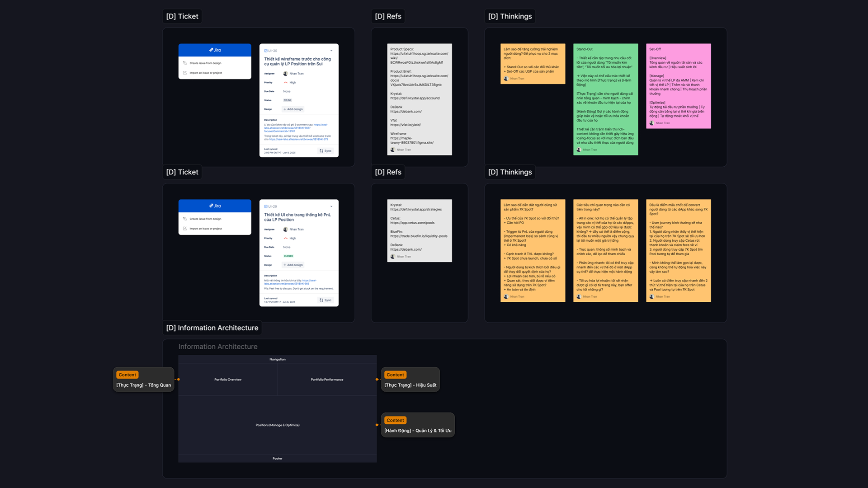The width and height of the screenshot is (868, 488).
Task: Open the TO DO status on UI-30
Action: click(288, 100)
